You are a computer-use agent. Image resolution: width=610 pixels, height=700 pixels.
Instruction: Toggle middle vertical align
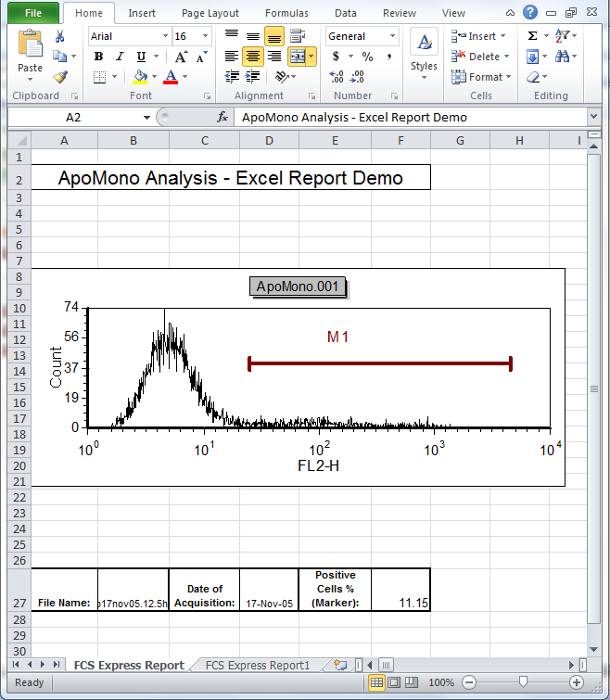point(253,36)
